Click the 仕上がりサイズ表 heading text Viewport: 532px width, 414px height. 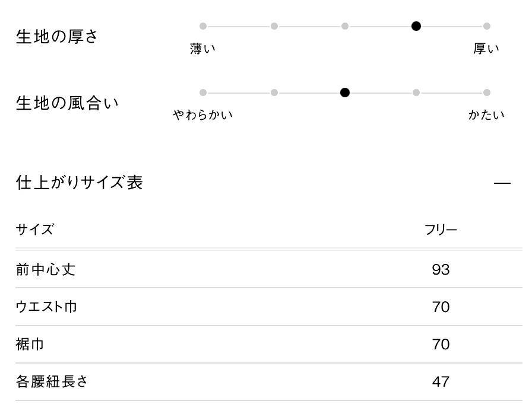click(79, 183)
